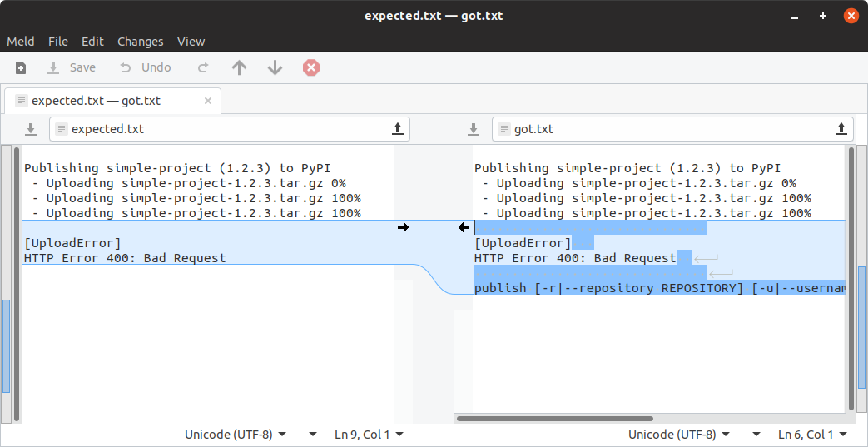868x447 pixels.
Task: Open the Edit menu
Action: [x=92, y=42]
